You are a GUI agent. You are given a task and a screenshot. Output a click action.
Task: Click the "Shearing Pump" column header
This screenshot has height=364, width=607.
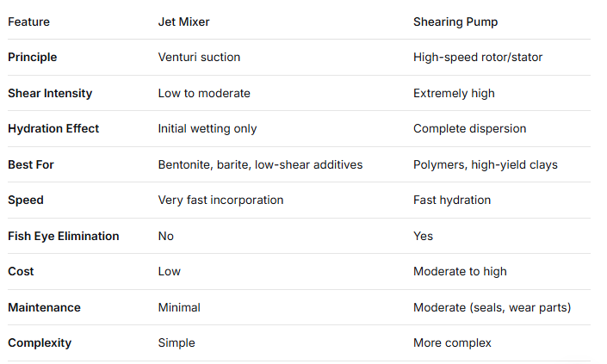[456, 22]
